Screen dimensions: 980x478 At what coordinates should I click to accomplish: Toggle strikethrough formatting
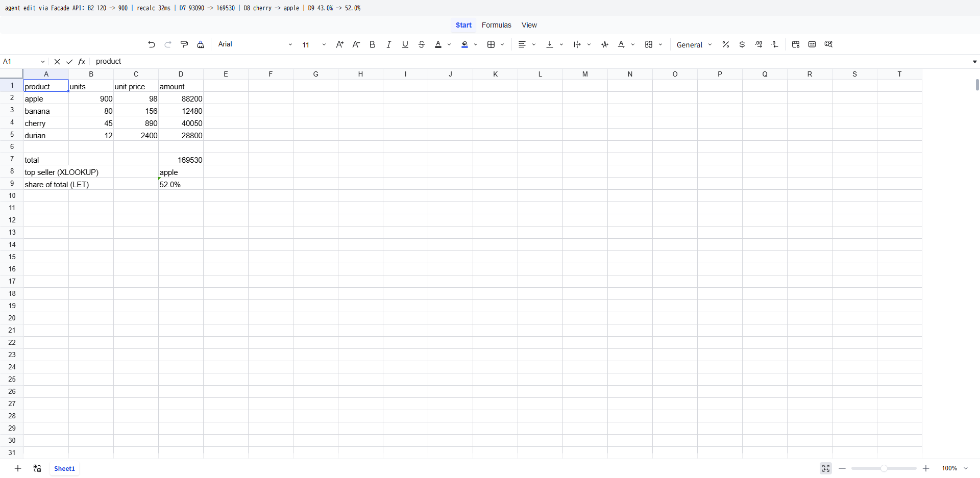click(x=422, y=44)
